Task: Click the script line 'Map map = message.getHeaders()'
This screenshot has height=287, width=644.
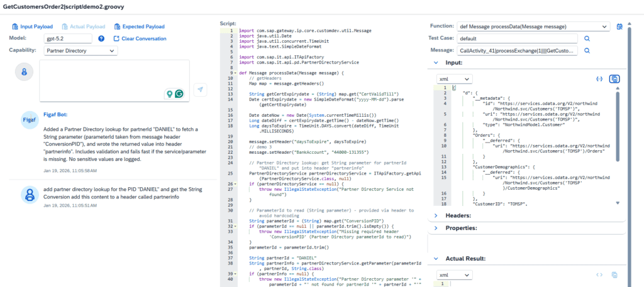Action: 286,84
